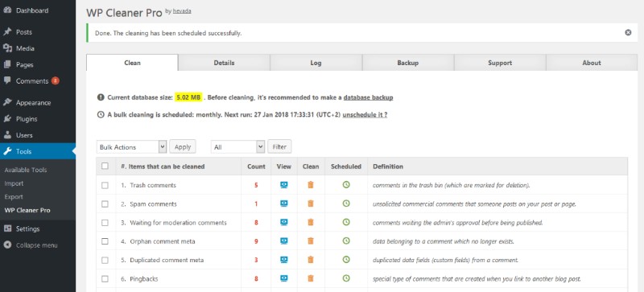Switch to the Backup tab
The width and height of the screenshot is (644, 292).
pyautogui.click(x=408, y=63)
